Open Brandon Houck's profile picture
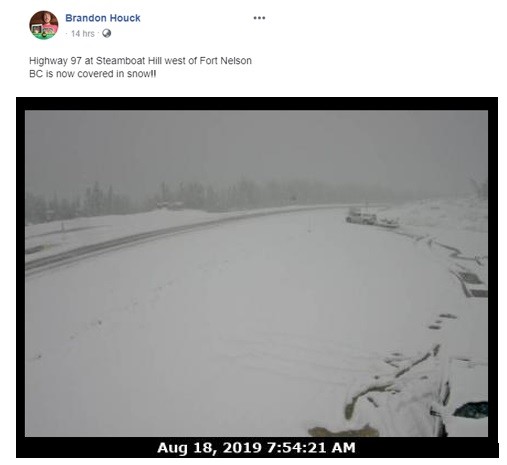The width and height of the screenshot is (507, 465). pyautogui.click(x=44, y=25)
